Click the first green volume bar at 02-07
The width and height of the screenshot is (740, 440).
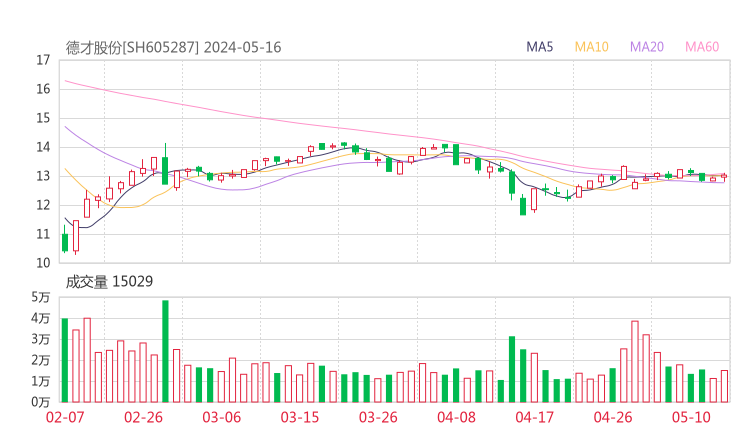[x=65, y=361]
